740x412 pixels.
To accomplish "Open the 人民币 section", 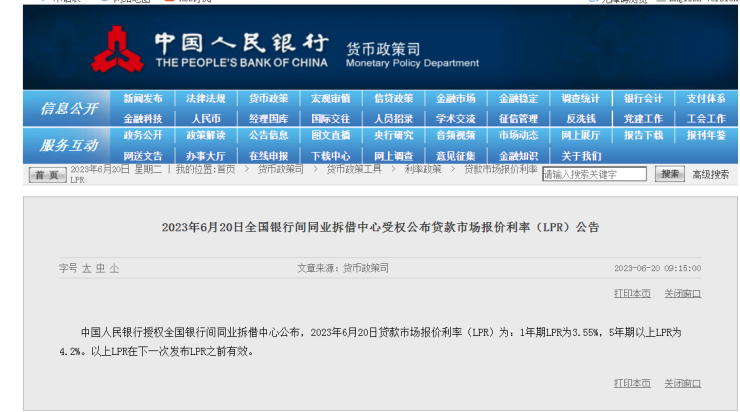I will pos(205,118).
